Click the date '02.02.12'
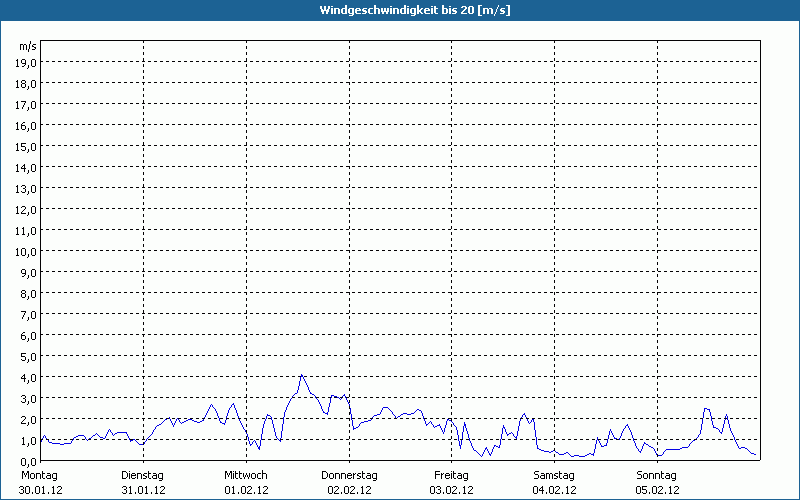The image size is (800, 500). click(349, 490)
